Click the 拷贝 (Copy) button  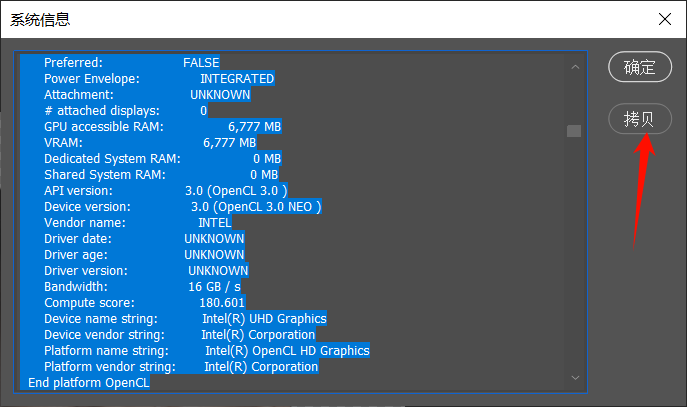point(639,119)
